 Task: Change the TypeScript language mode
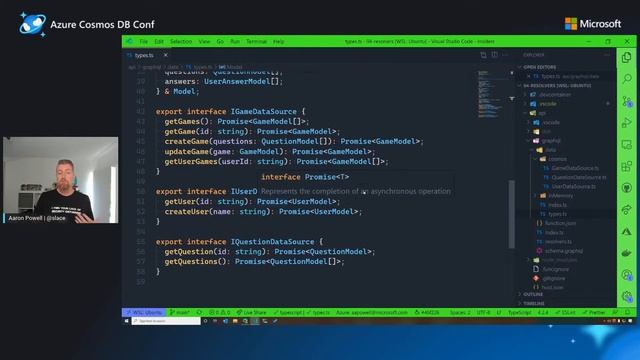[519, 312]
